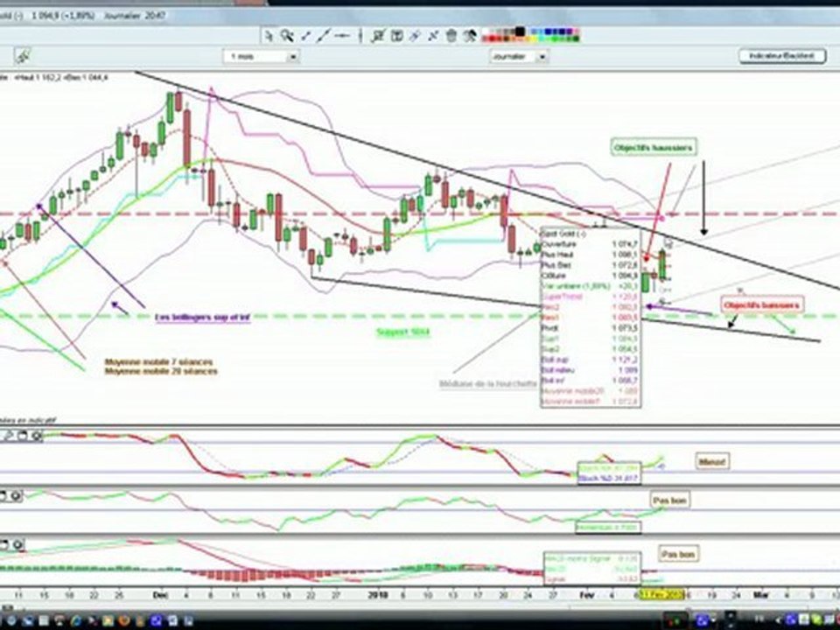
Task: Open the Firefox taskbar icon
Action: pyautogui.click(x=123, y=620)
